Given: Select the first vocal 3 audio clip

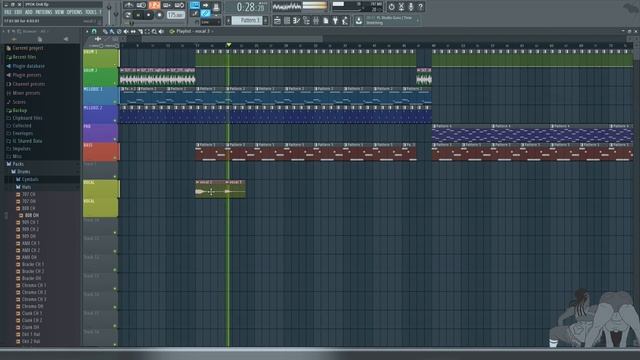Looking at the screenshot, I should [211, 189].
